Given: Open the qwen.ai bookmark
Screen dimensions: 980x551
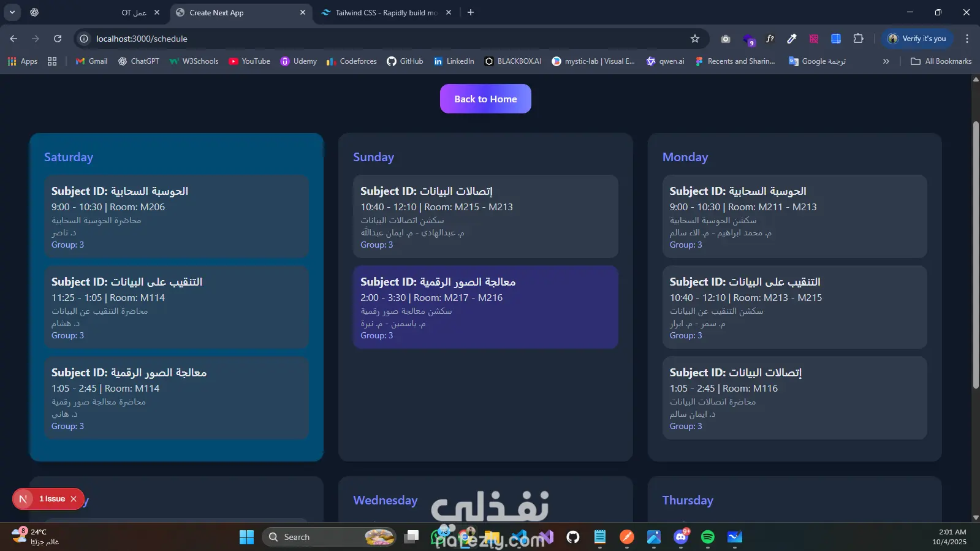Looking at the screenshot, I should point(666,61).
